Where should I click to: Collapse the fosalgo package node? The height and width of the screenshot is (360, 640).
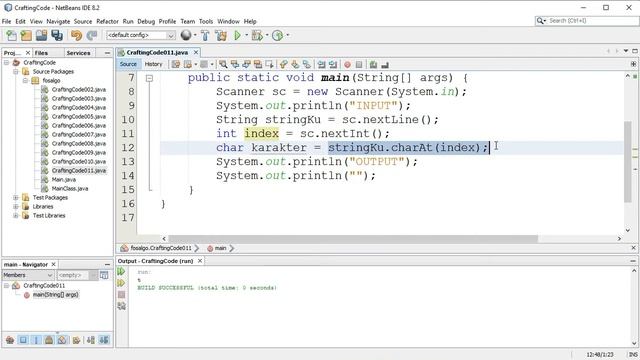pos(25,80)
